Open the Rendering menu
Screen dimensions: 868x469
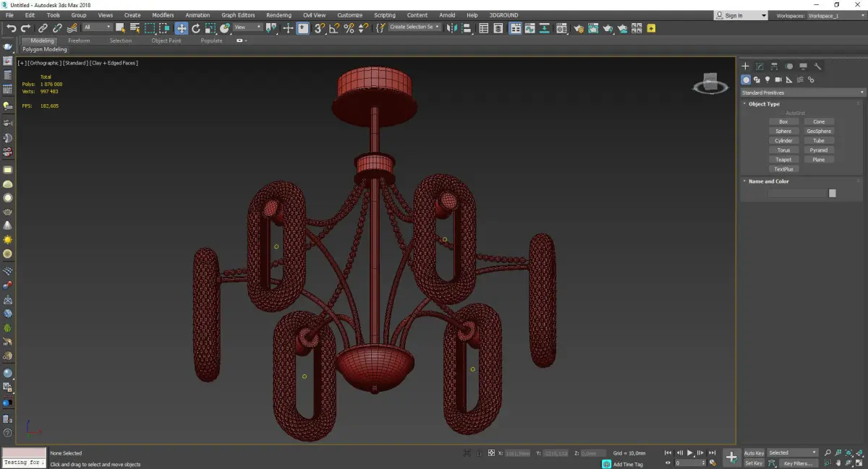[x=278, y=15]
